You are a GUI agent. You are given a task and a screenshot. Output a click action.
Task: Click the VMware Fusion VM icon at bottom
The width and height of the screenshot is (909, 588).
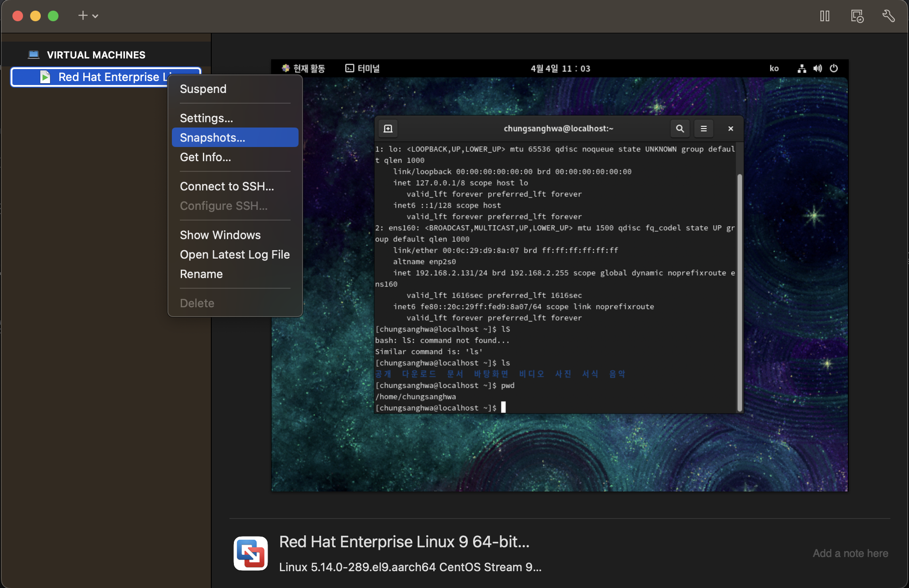(x=251, y=553)
